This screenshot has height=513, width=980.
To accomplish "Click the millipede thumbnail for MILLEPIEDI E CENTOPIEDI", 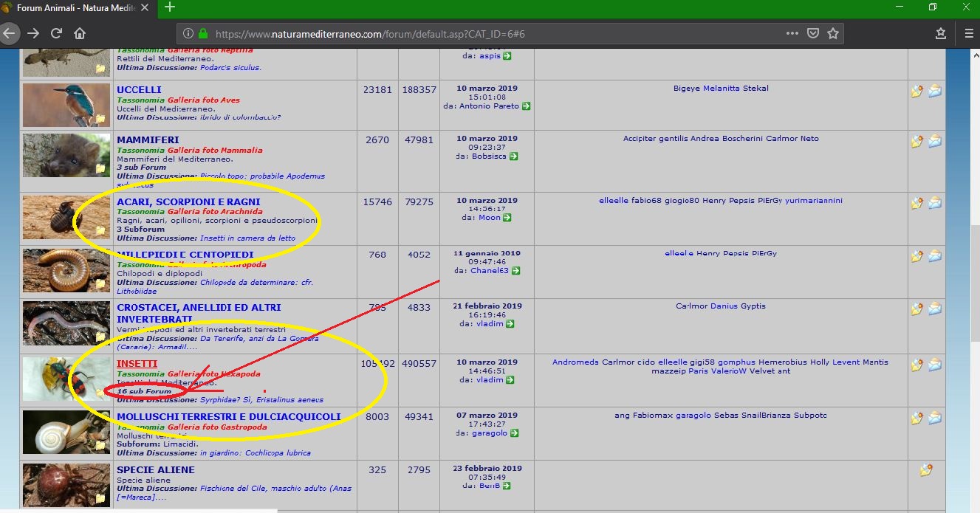I will point(66,270).
